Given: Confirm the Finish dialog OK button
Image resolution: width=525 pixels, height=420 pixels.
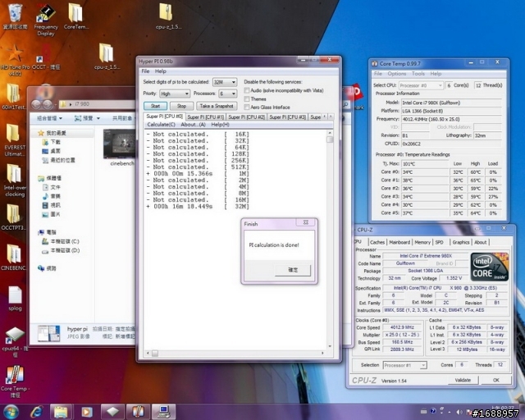Looking at the screenshot, I should coord(293,270).
